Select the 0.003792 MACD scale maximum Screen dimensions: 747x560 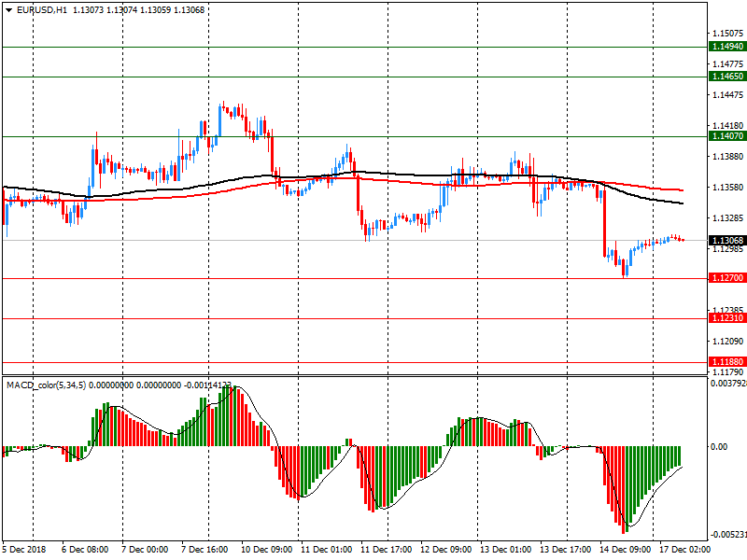[x=726, y=383]
